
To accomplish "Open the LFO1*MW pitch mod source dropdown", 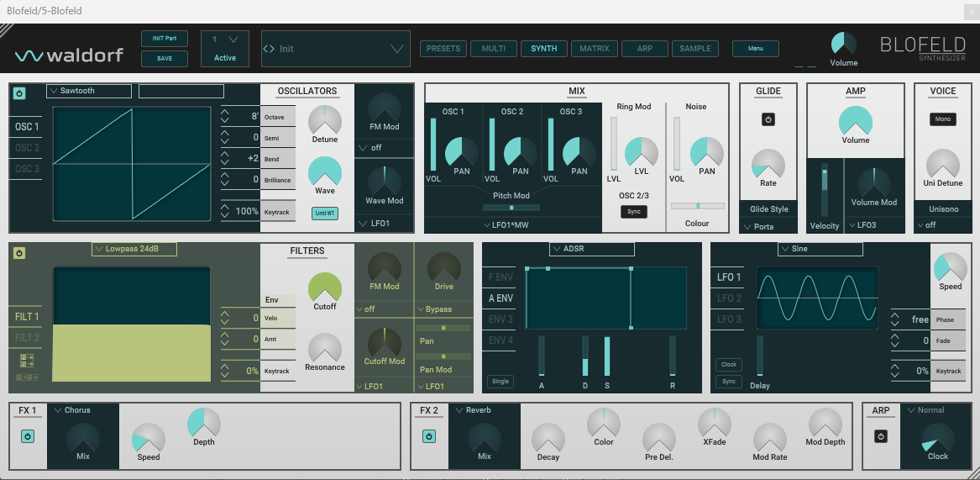I will point(512,225).
